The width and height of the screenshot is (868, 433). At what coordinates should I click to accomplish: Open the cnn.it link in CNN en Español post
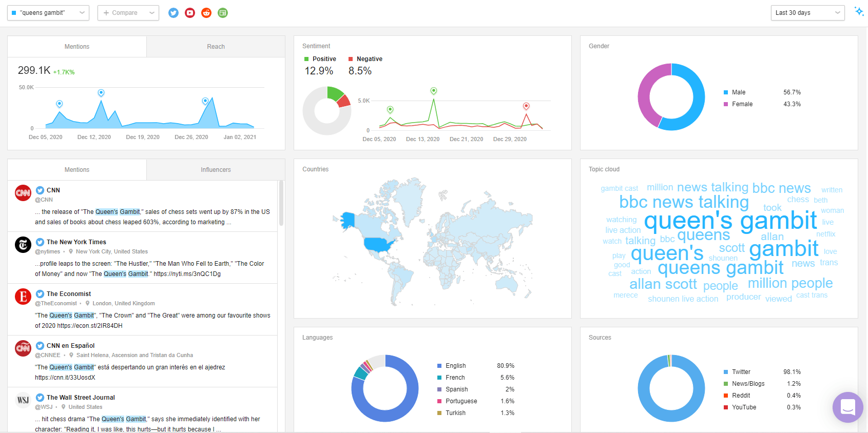65,378
